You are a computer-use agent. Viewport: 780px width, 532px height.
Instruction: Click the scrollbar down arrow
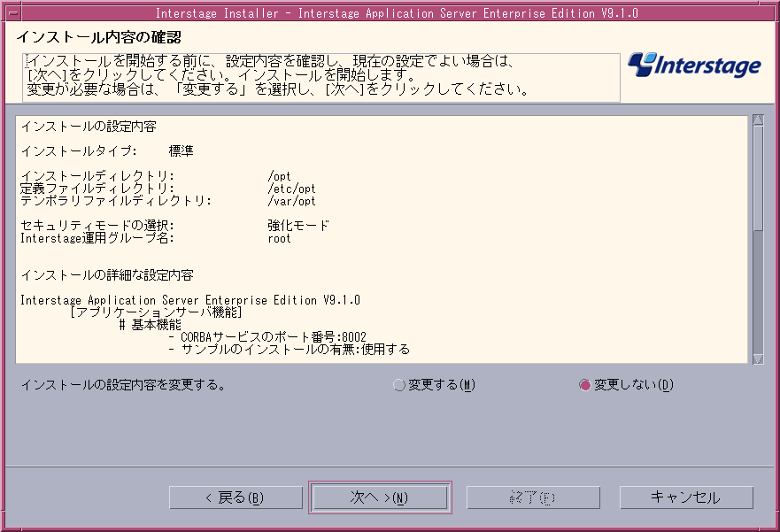[x=758, y=359]
